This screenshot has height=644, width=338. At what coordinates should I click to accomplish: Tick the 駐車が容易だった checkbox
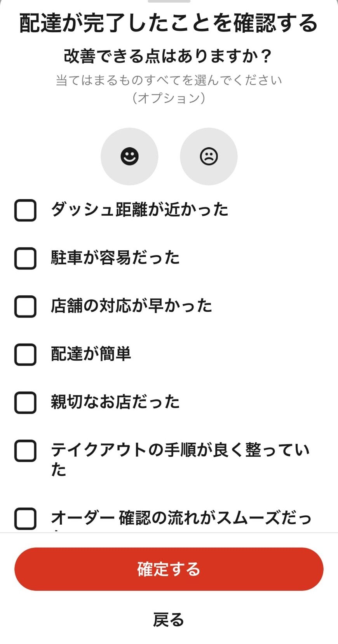(x=25, y=258)
